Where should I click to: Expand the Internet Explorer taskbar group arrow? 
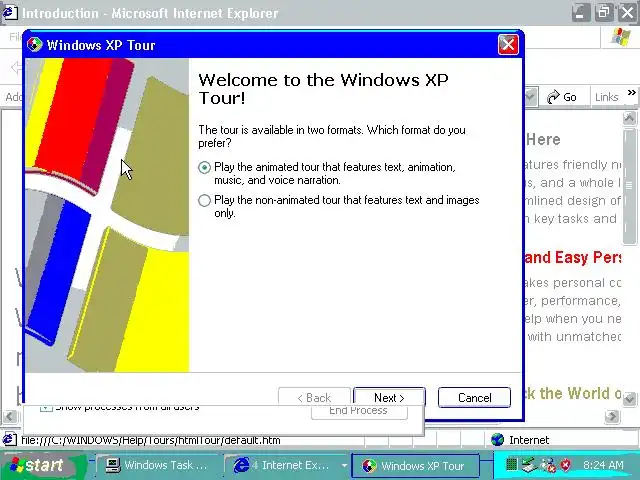point(344,465)
